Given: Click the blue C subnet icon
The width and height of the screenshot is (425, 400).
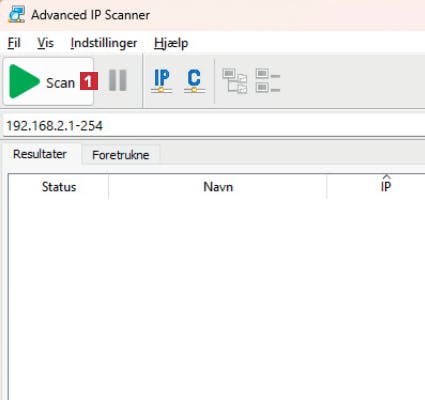Looking at the screenshot, I should [x=194, y=81].
